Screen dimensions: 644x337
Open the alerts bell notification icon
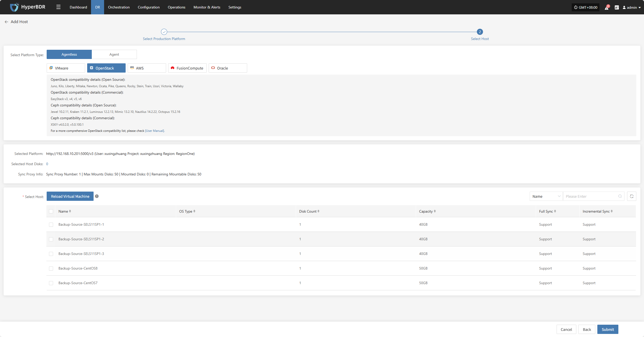coord(607,8)
